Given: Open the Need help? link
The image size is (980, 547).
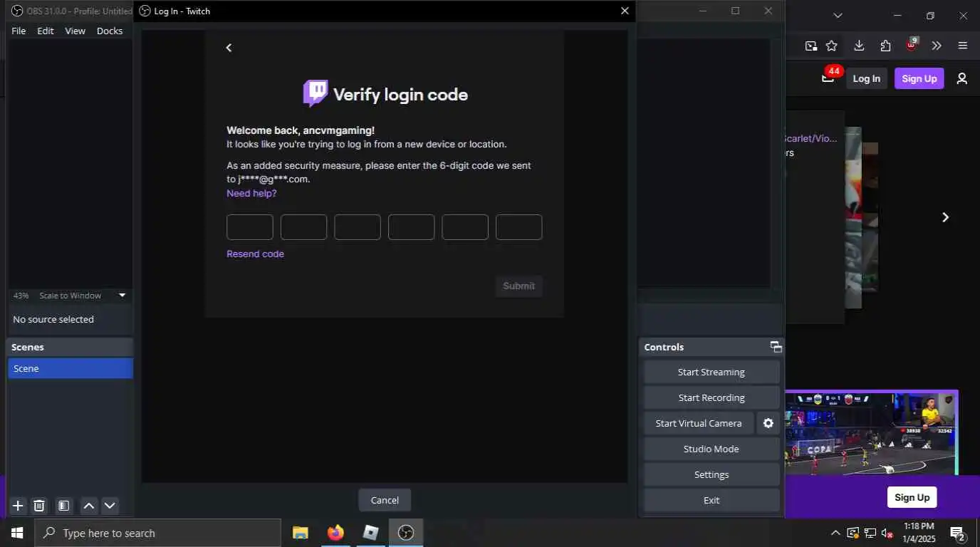Looking at the screenshot, I should (x=251, y=193).
